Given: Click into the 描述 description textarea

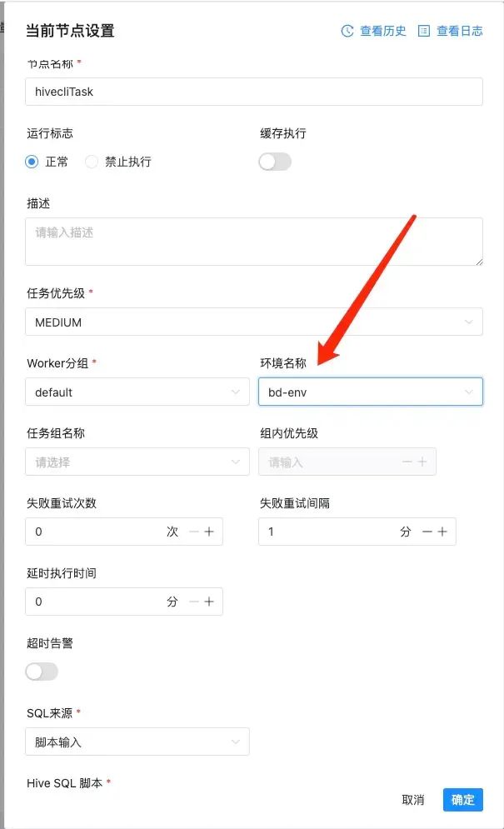Looking at the screenshot, I should click(254, 242).
